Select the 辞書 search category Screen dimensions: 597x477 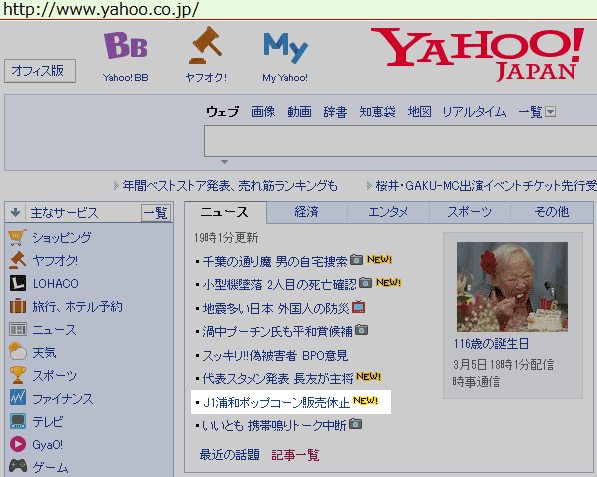(x=335, y=112)
